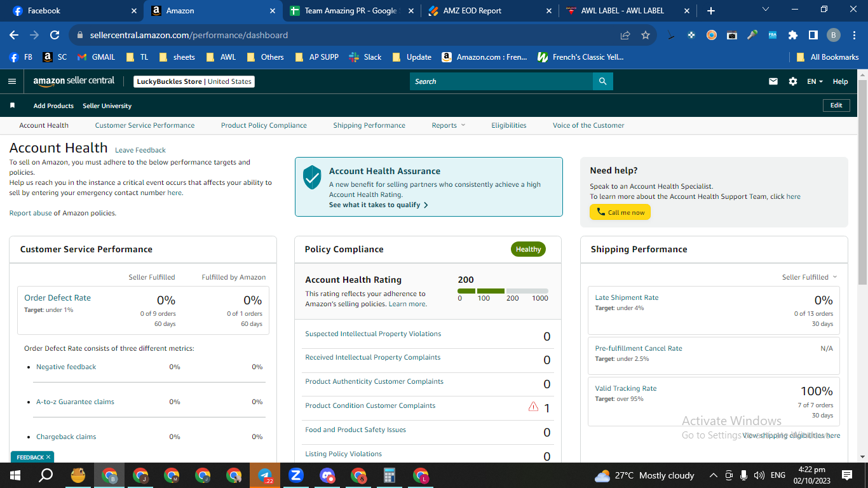Expand See what it takes to qualify
The image size is (868, 488).
pyautogui.click(x=379, y=205)
